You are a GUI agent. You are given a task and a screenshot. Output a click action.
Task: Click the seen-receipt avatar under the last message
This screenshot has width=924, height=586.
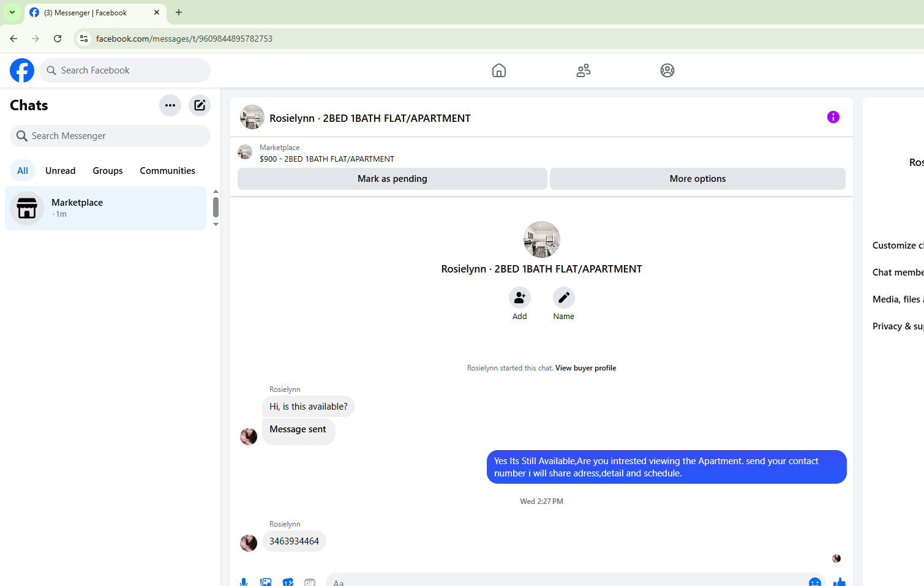click(836, 558)
